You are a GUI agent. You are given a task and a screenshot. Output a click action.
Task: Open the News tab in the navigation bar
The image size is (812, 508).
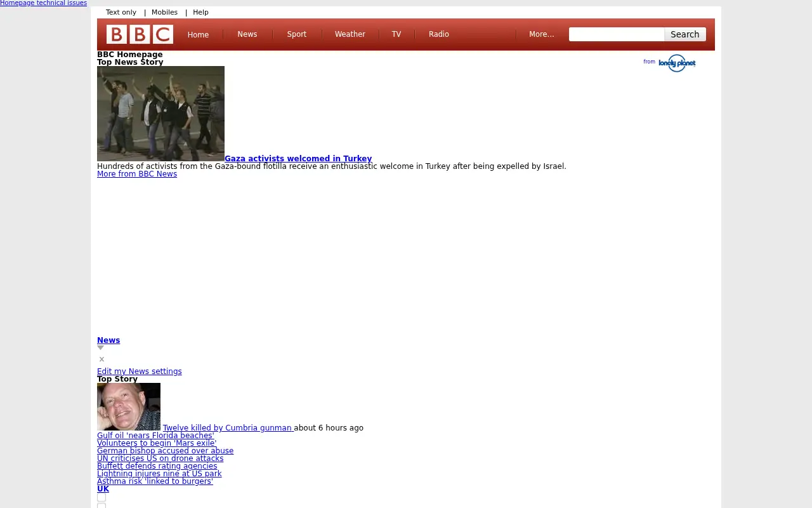pyautogui.click(x=247, y=34)
